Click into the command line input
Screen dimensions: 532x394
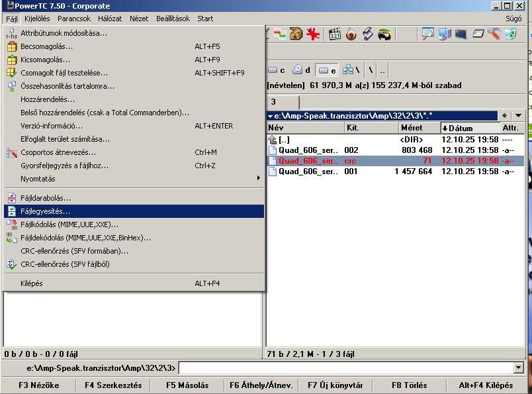point(347,368)
